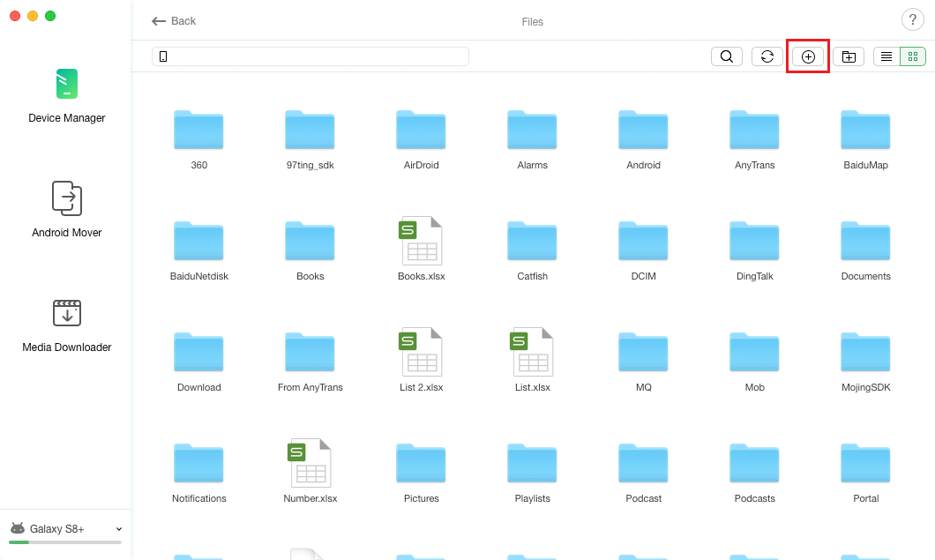Viewport: 935px width, 560px height.
Task: Select the Notifications folder
Action: click(x=198, y=463)
